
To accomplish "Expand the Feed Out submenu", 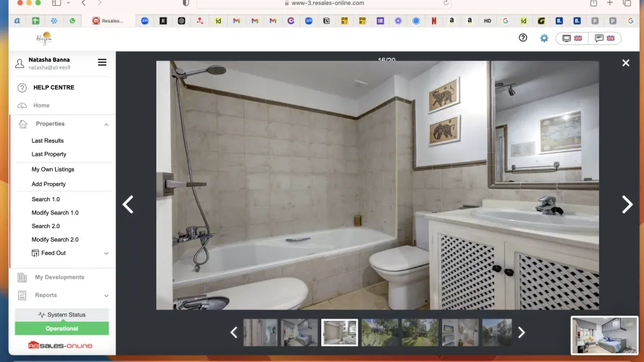I will click(106, 253).
